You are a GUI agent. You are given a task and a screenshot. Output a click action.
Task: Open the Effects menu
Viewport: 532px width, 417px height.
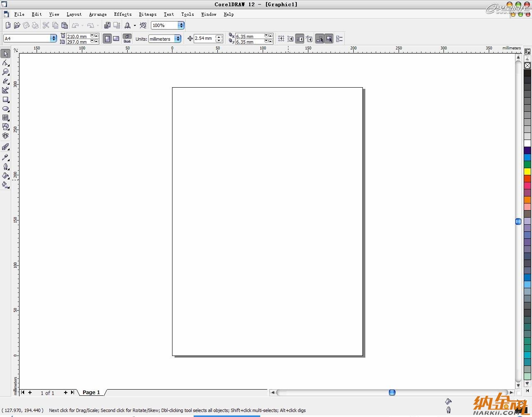click(x=123, y=14)
